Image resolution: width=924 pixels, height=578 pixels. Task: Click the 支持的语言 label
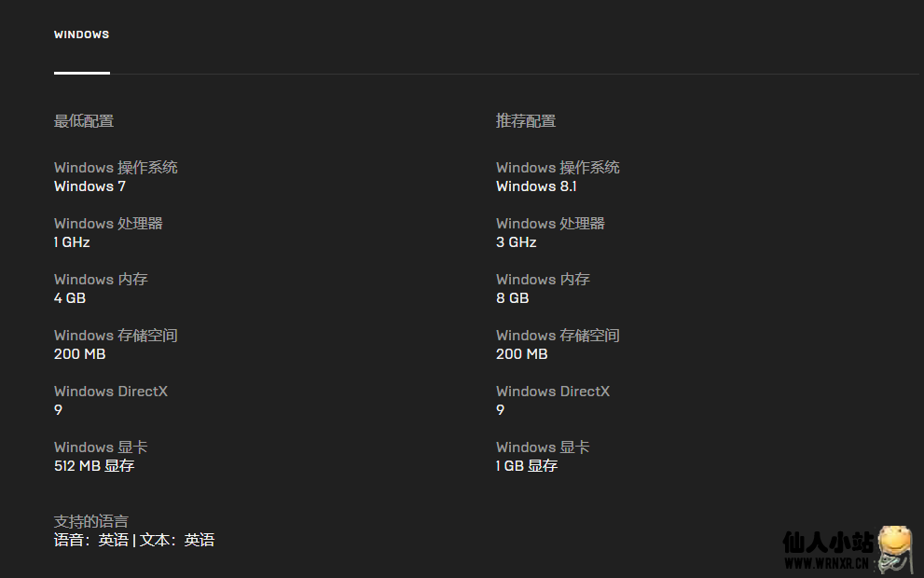click(90, 521)
